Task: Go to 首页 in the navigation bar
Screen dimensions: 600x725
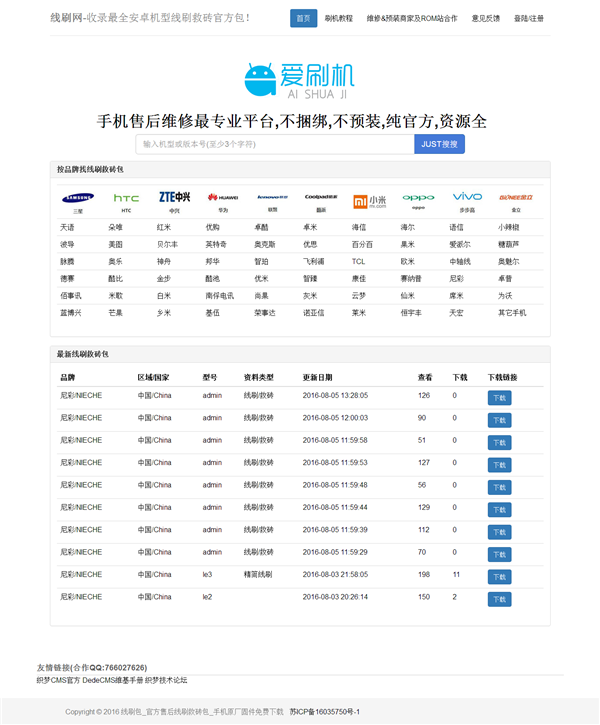Action: pyautogui.click(x=304, y=18)
